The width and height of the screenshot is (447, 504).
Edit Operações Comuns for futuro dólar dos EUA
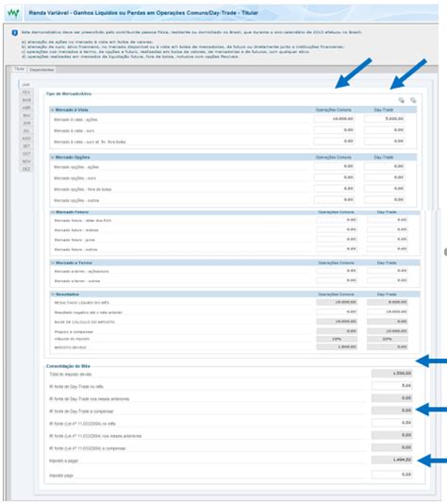coord(337,220)
